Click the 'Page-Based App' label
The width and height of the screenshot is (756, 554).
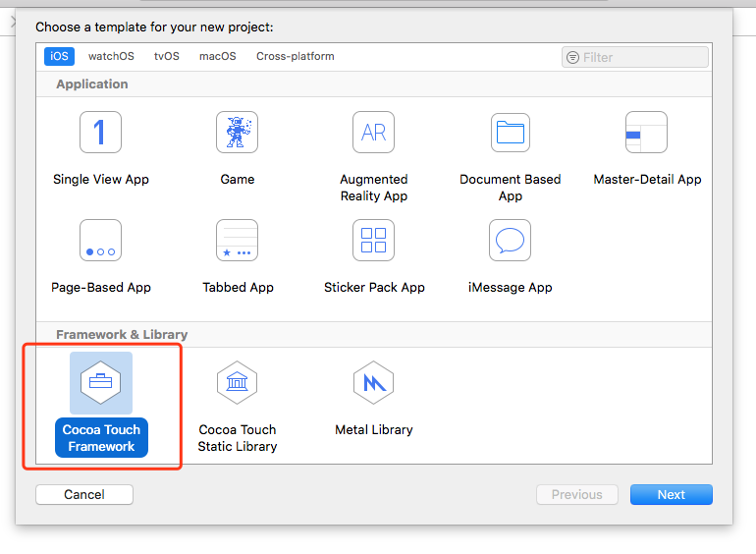pos(101,288)
